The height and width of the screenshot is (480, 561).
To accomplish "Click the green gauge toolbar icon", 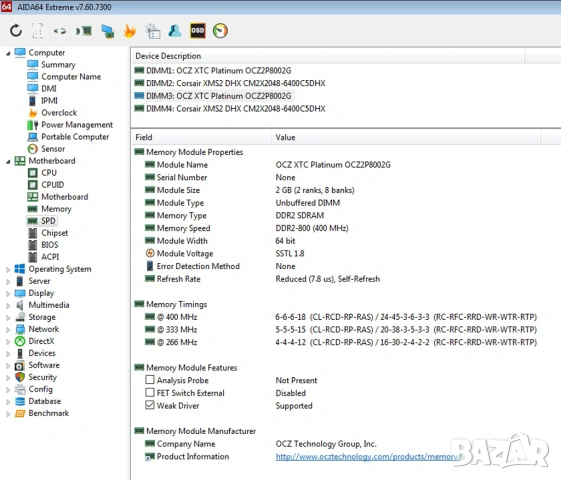I will click(220, 31).
